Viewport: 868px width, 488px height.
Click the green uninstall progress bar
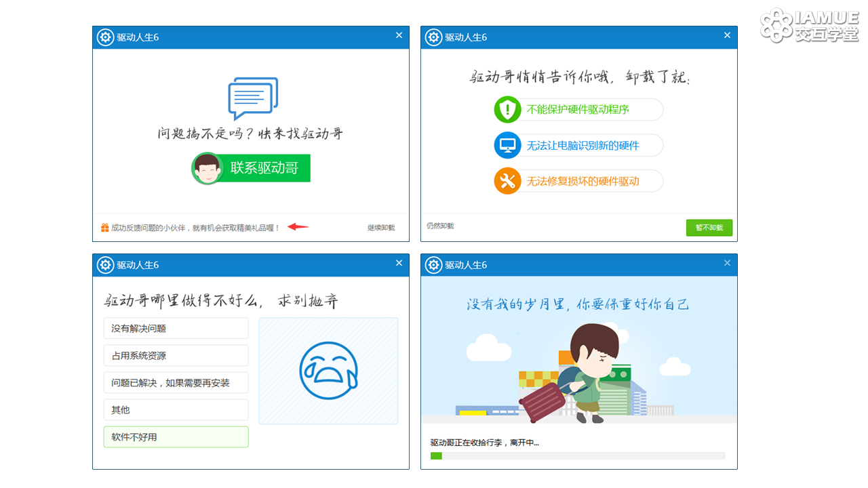pyautogui.click(x=578, y=456)
